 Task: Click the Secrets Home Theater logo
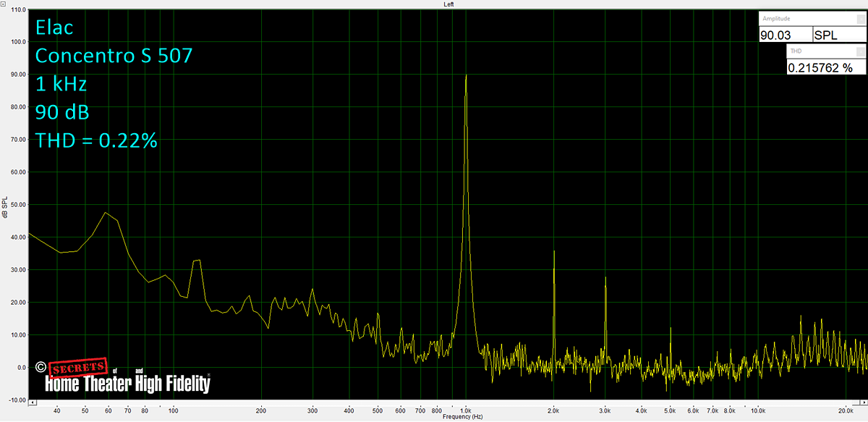point(127,377)
